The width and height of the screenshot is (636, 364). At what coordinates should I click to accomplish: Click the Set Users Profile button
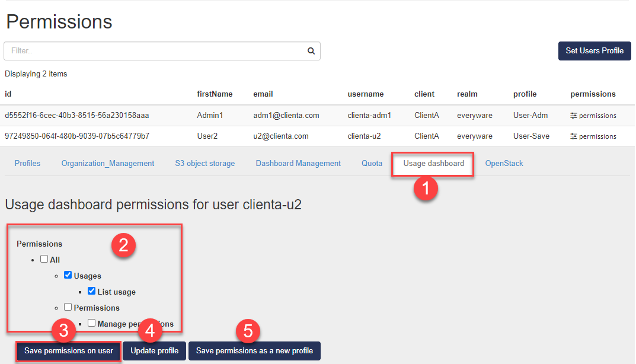tap(594, 51)
